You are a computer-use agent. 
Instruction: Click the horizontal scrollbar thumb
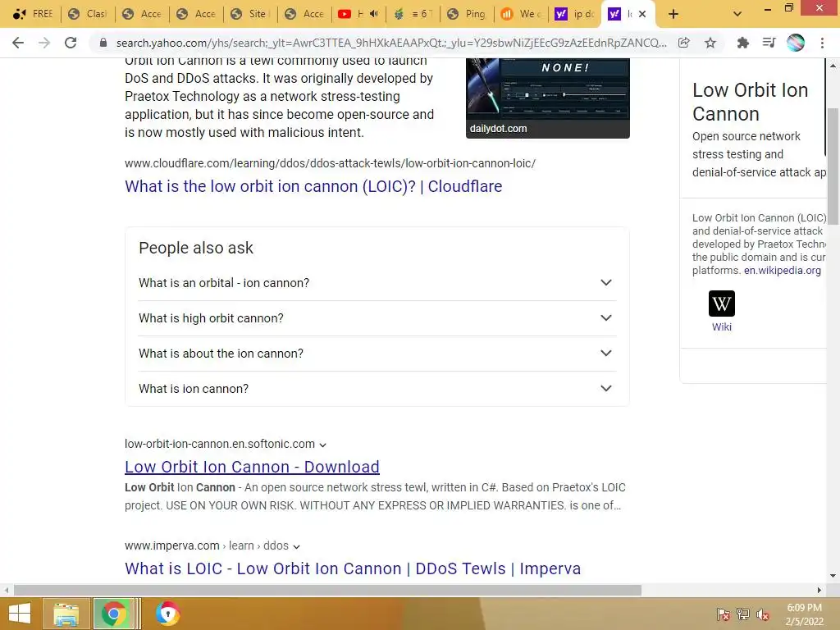(x=327, y=591)
